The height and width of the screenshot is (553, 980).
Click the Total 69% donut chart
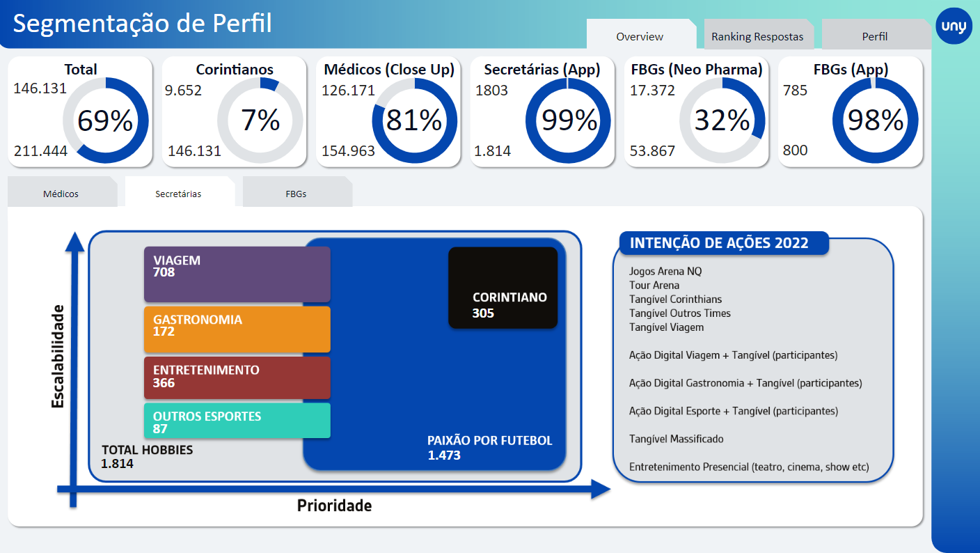(x=105, y=120)
